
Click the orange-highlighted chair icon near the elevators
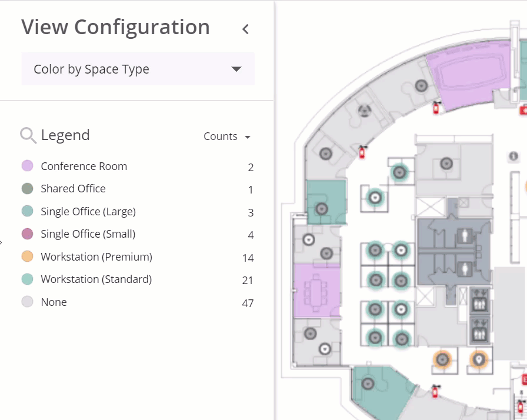pyautogui.click(x=442, y=358)
